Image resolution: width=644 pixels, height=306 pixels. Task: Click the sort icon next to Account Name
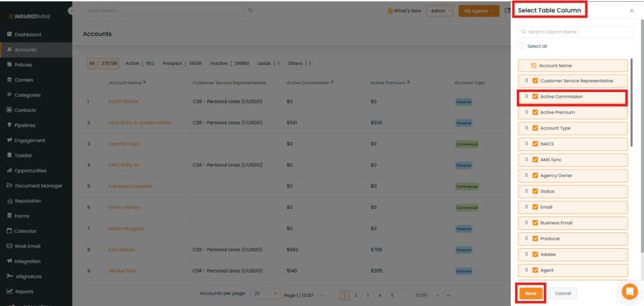click(145, 82)
